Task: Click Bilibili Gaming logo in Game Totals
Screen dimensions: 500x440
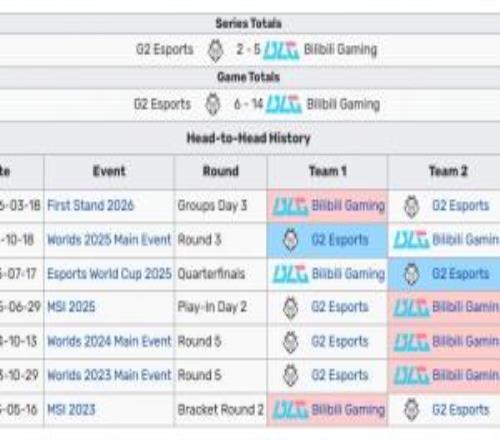Action: coord(284,104)
